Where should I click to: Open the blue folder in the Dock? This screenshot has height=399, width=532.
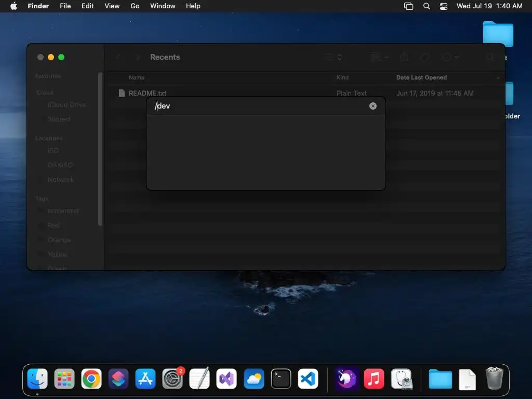click(x=441, y=379)
